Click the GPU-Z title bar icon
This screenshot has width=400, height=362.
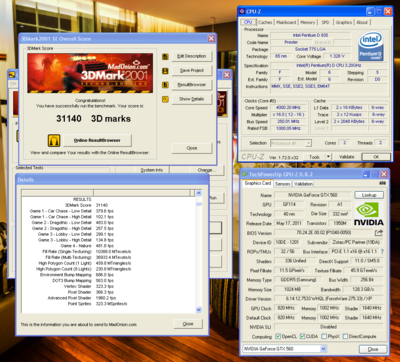pyautogui.click(x=244, y=174)
